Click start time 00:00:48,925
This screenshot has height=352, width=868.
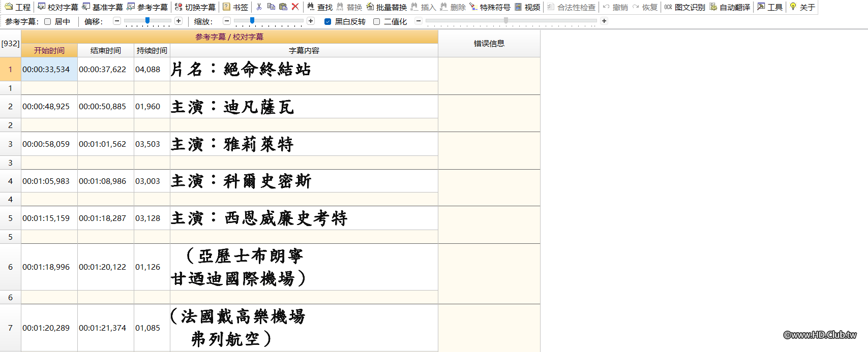tap(49, 107)
